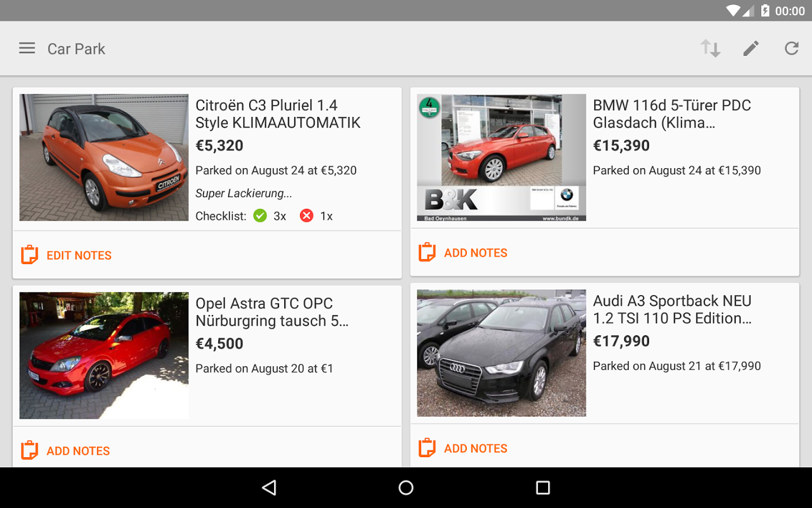The width and height of the screenshot is (812, 508).
Task: Tap the sort order arrows icon
Action: (x=710, y=49)
